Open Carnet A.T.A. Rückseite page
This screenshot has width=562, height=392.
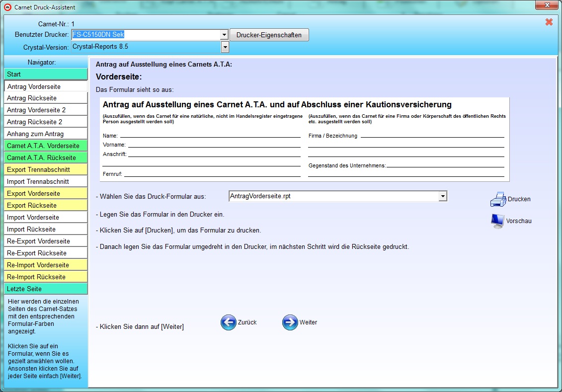tap(46, 157)
